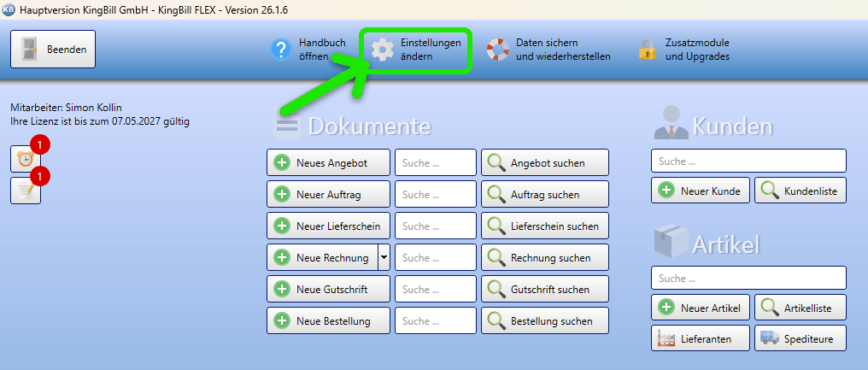This screenshot has height=370, width=868.
Task: Open Zusatzmodule und Upgrades lock icon
Action: [647, 50]
